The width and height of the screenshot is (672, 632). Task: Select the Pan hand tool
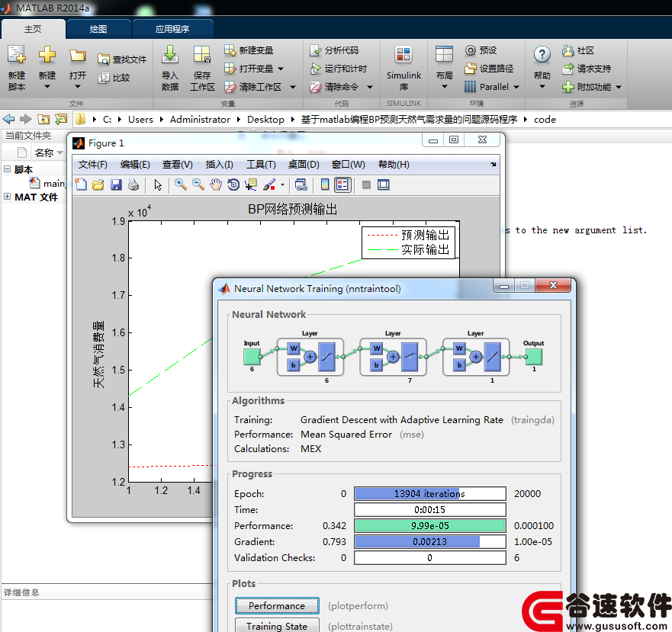pyautogui.click(x=216, y=184)
